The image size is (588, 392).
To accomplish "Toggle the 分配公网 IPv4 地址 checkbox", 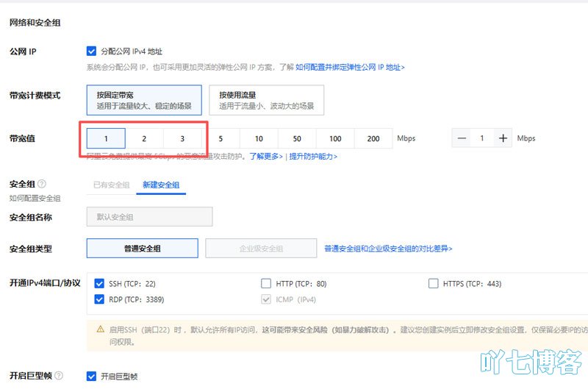I will click(91, 51).
